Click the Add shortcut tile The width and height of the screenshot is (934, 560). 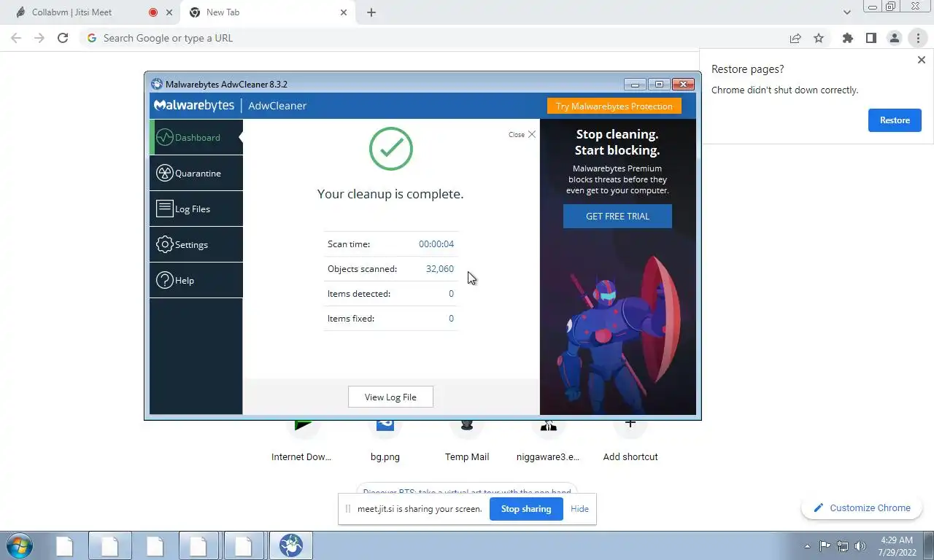click(x=630, y=441)
